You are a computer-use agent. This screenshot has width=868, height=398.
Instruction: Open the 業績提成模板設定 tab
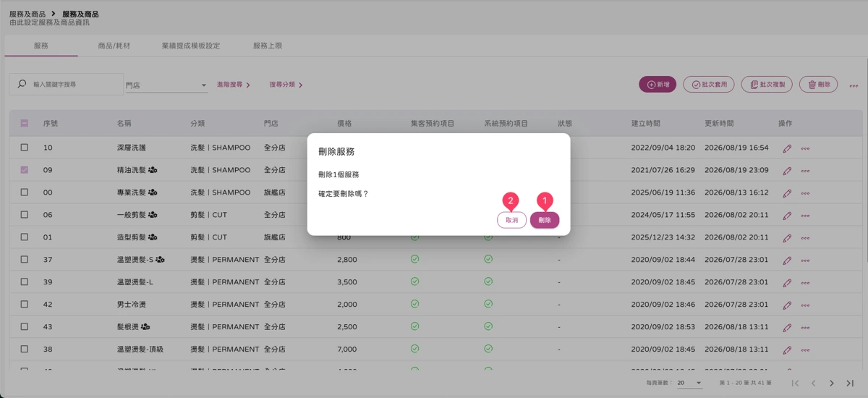click(191, 46)
